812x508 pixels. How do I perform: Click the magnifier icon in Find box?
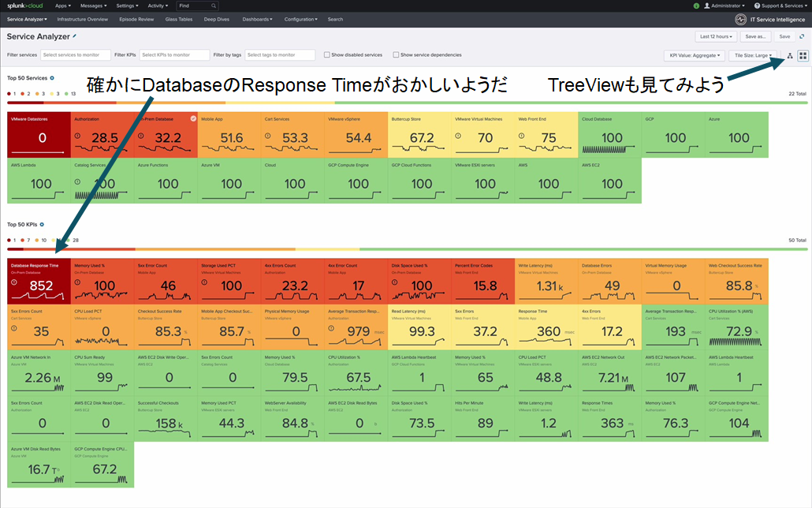tap(214, 6)
